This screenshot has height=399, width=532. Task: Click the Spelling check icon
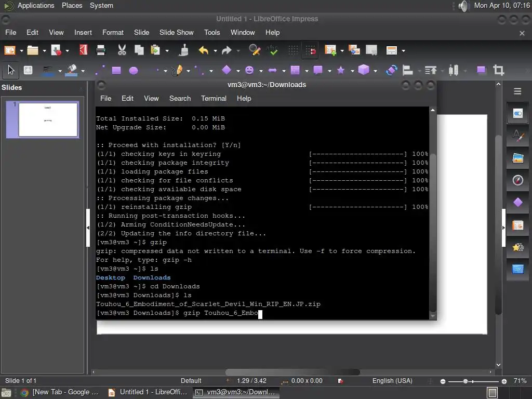(x=272, y=50)
